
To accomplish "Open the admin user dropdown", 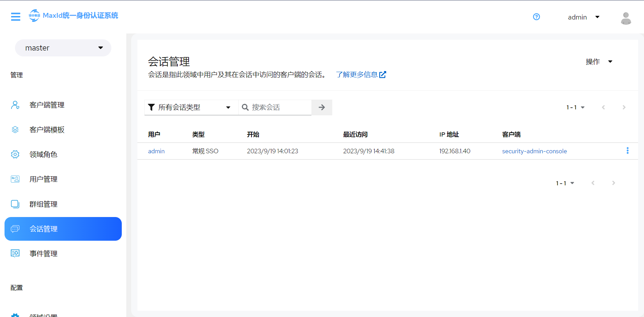I will coord(583,17).
